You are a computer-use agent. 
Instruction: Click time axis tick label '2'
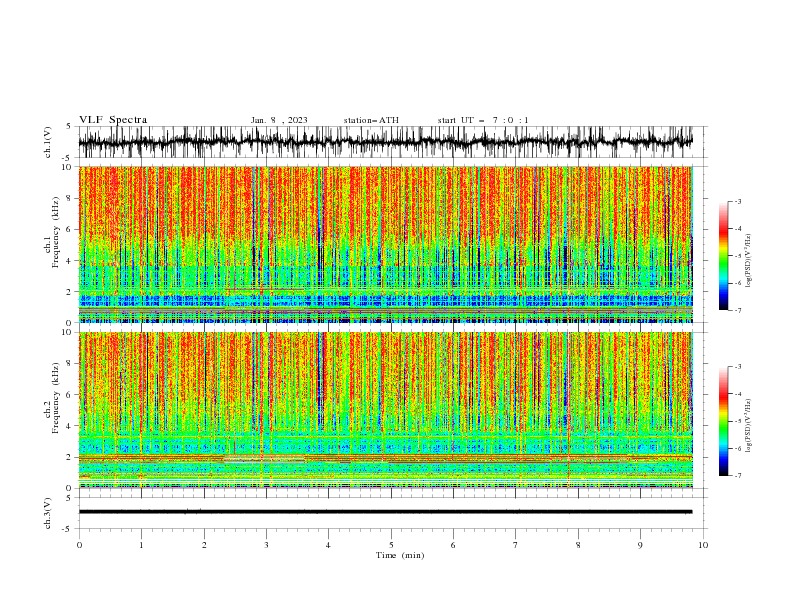point(204,545)
